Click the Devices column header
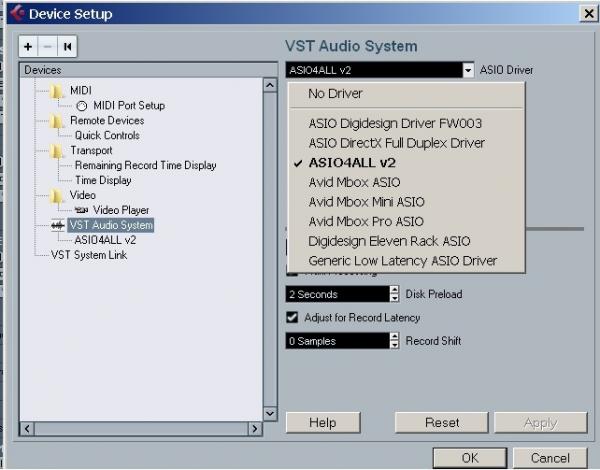 click(148, 70)
